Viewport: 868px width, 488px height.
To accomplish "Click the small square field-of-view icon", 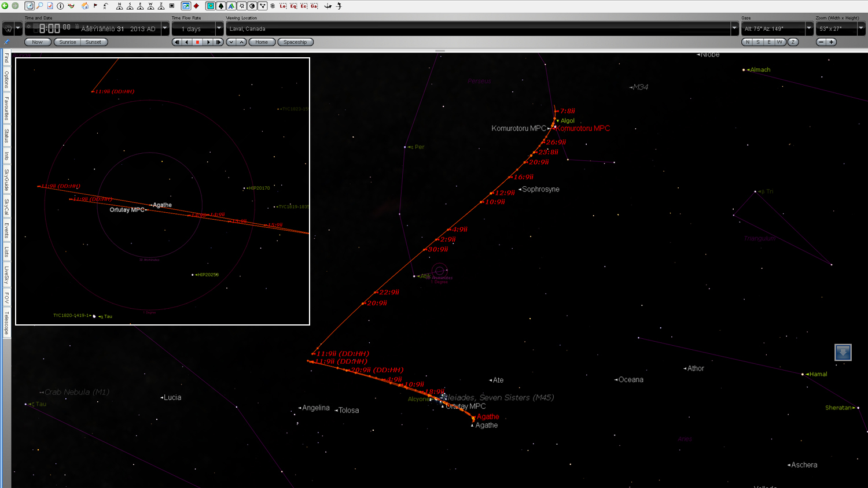I will point(172,6).
